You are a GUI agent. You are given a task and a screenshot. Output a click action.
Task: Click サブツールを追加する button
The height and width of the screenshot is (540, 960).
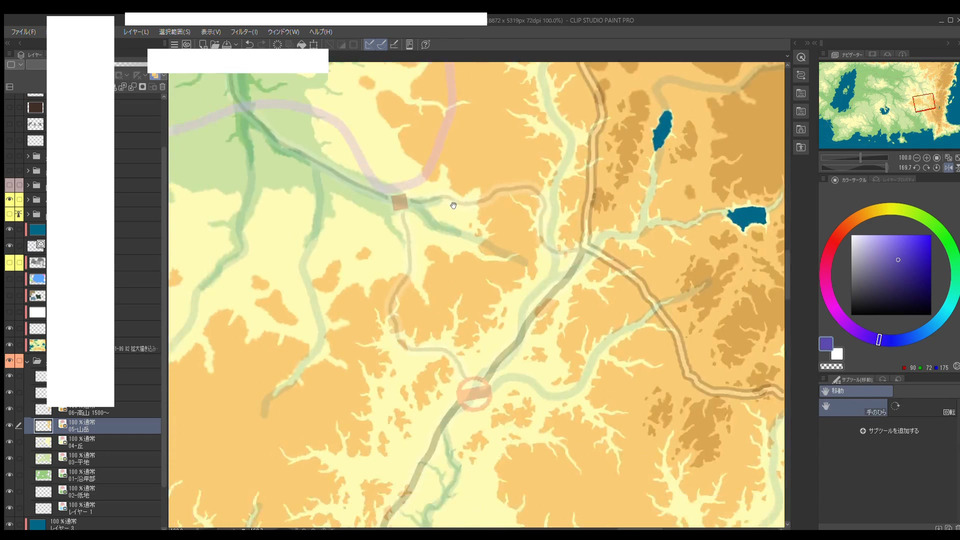click(889, 431)
